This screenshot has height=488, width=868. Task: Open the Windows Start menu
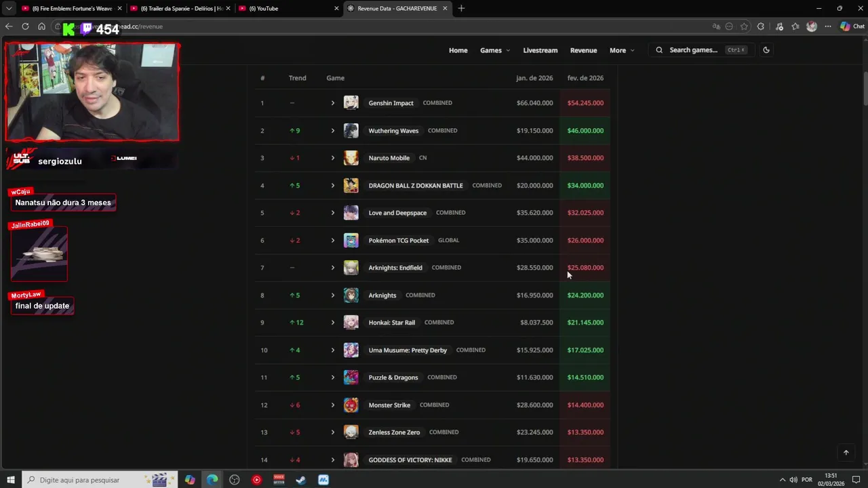tap(10, 480)
